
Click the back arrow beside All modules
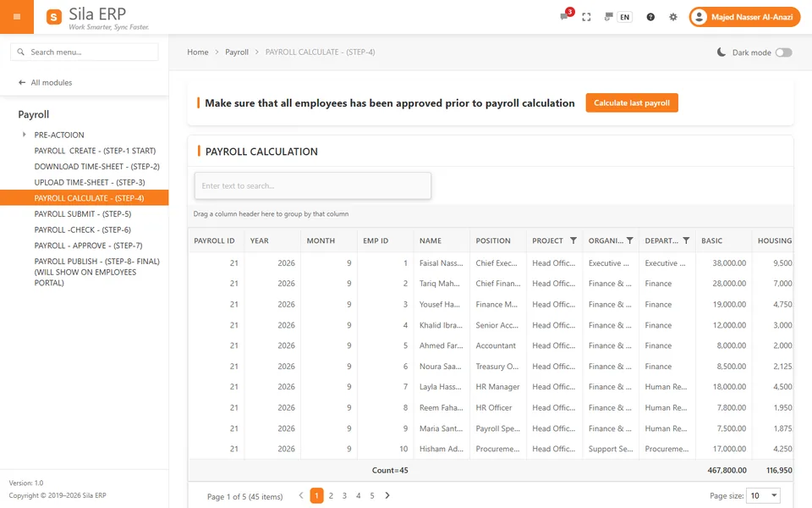(x=22, y=82)
